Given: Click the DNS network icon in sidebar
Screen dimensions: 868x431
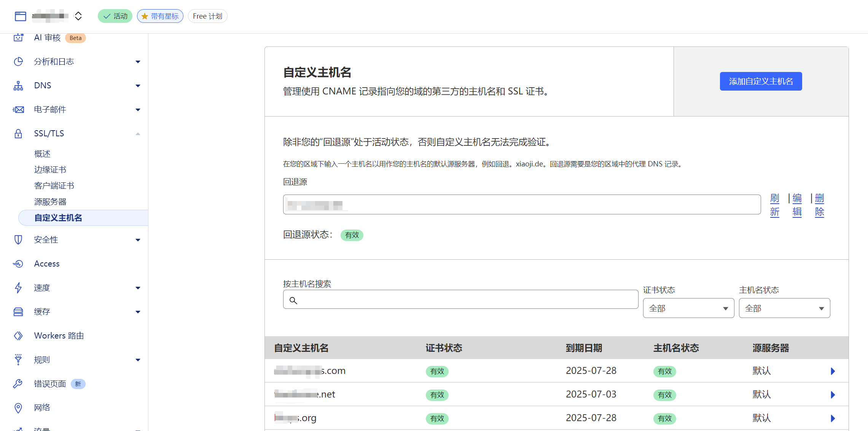Looking at the screenshot, I should pos(18,86).
